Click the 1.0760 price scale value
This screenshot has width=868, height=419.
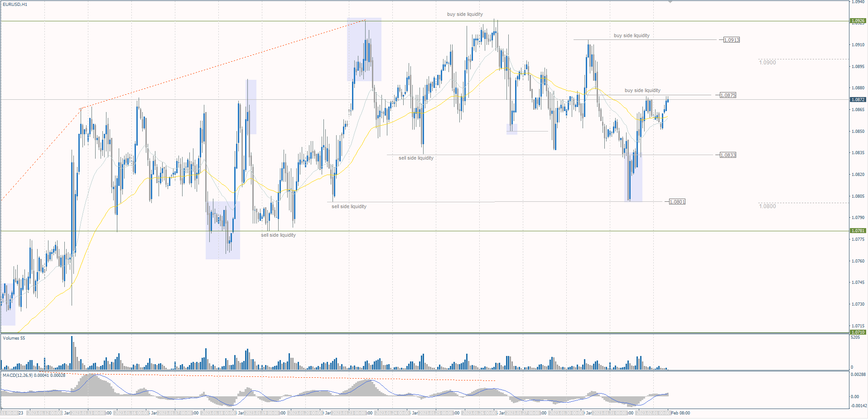[x=858, y=261]
